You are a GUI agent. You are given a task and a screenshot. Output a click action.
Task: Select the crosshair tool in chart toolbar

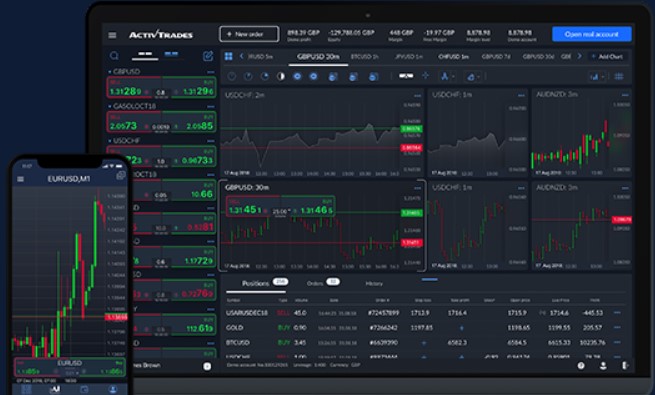click(425, 76)
